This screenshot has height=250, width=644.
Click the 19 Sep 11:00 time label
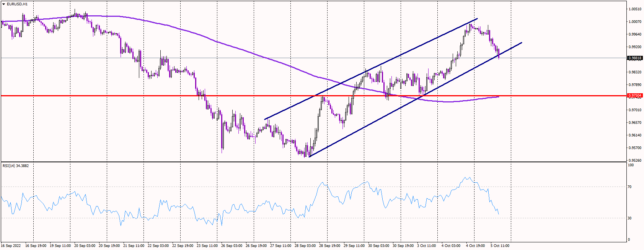(60, 245)
